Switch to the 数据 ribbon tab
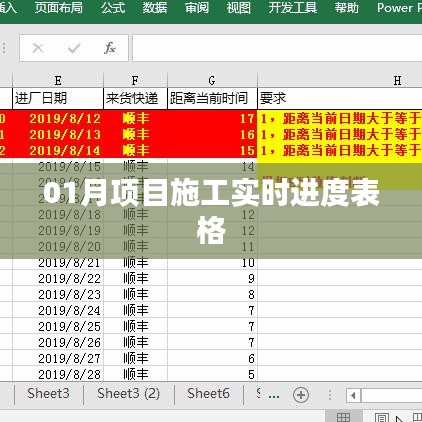 [x=155, y=7]
